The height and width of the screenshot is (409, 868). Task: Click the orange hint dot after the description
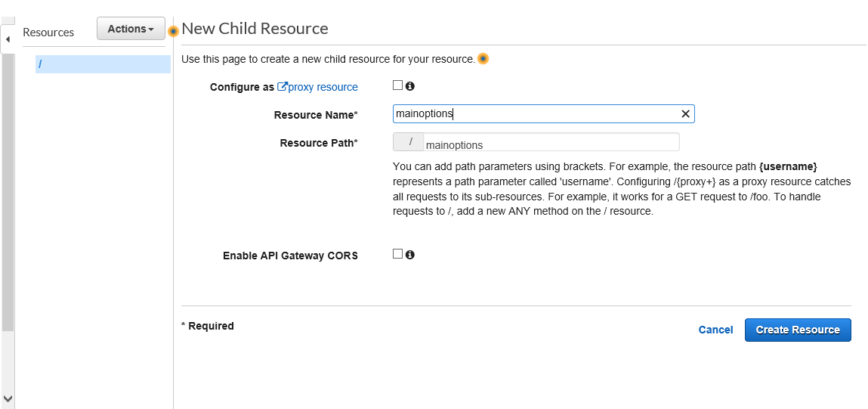[x=483, y=59]
